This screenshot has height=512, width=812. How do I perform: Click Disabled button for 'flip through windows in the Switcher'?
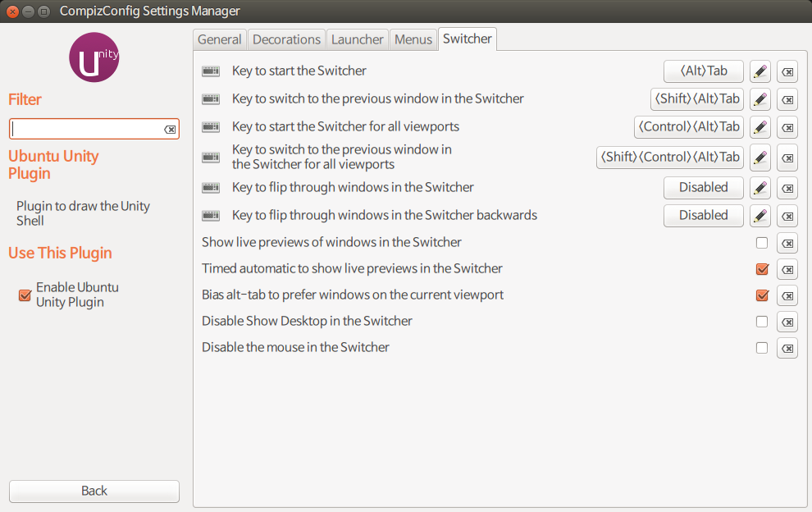(703, 188)
